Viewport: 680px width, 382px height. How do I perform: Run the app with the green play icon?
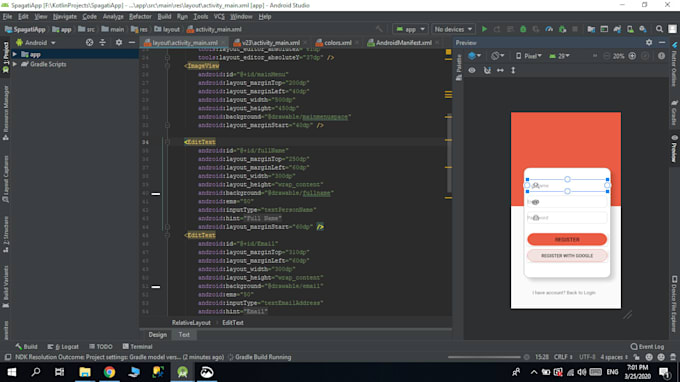(x=484, y=29)
